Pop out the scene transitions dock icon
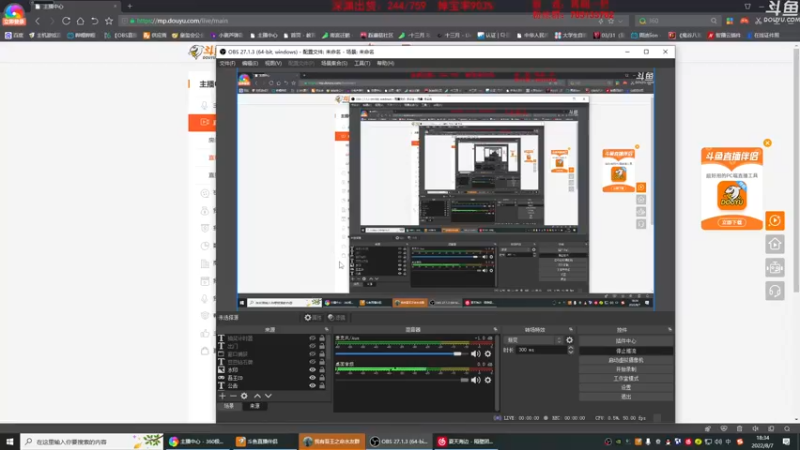800x450 pixels. [570, 330]
